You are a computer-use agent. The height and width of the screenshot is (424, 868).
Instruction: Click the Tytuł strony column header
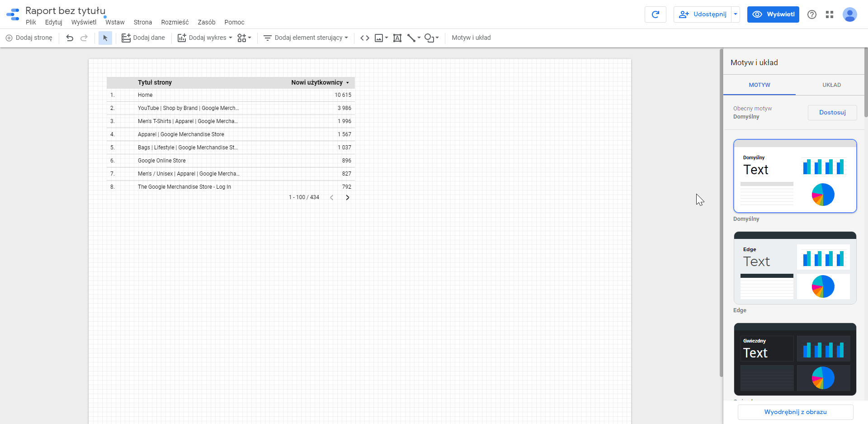point(155,82)
